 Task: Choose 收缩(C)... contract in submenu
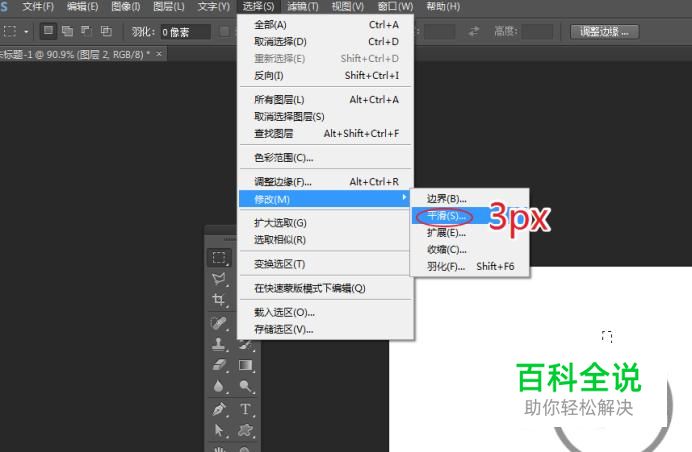(x=470, y=249)
